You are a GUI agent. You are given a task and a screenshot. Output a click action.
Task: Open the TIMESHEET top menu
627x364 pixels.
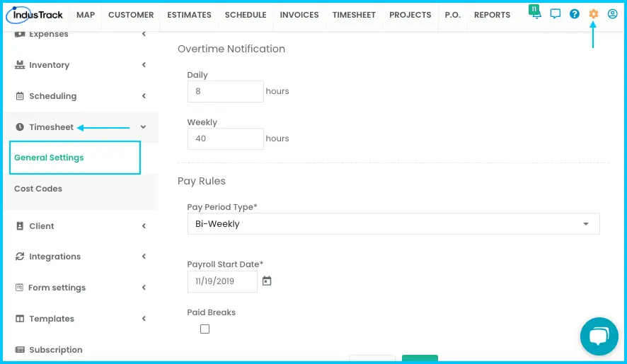pyautogui.click(x=354, y=15)
